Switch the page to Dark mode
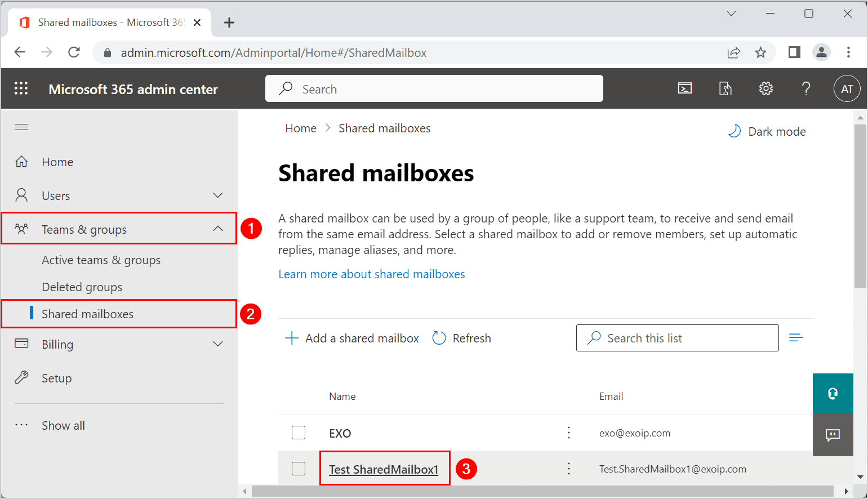The width and height of the screenshot is (868, 499). click(766, 131)
